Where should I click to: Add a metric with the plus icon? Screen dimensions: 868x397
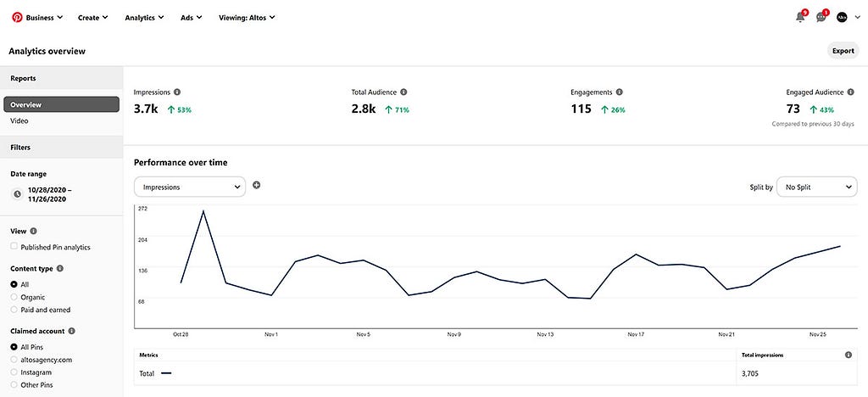tap(256, 185)
